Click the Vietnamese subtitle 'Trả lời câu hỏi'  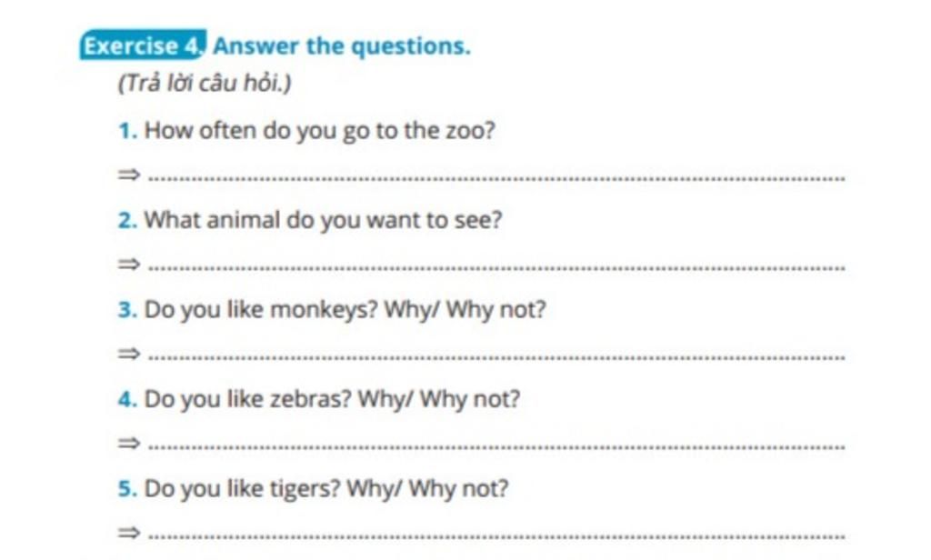click(x=205, y=85)
